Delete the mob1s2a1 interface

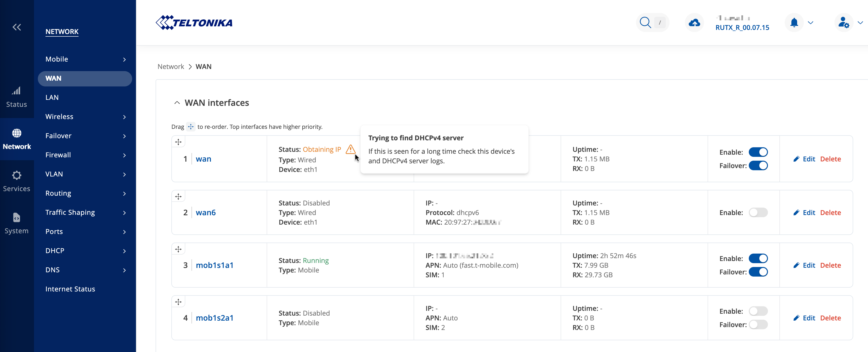[x=830, y=318]
